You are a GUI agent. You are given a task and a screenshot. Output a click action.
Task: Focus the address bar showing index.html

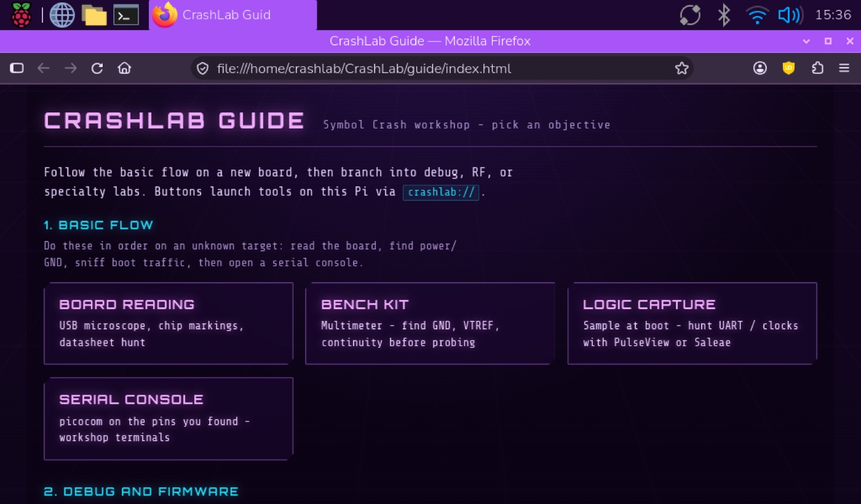442,68
